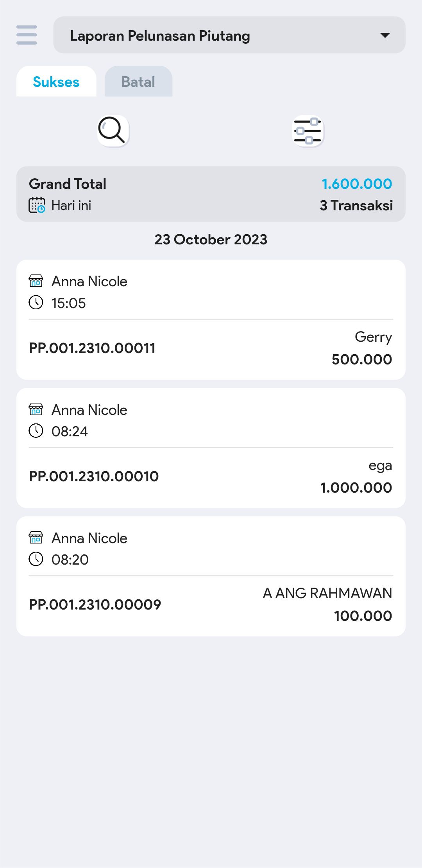Click clock icon next to 08:24
Viewport: 422px width, 868px height.
pyautogui.click(x=36, y=431)
